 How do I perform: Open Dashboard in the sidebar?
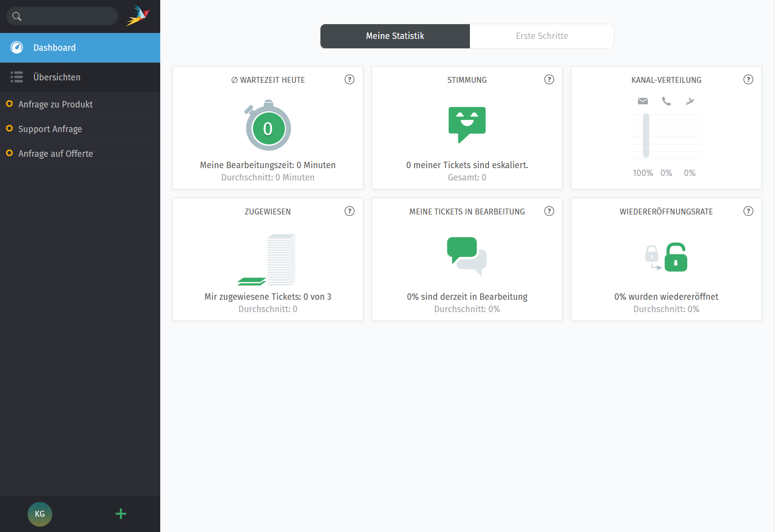pos(80,48)
